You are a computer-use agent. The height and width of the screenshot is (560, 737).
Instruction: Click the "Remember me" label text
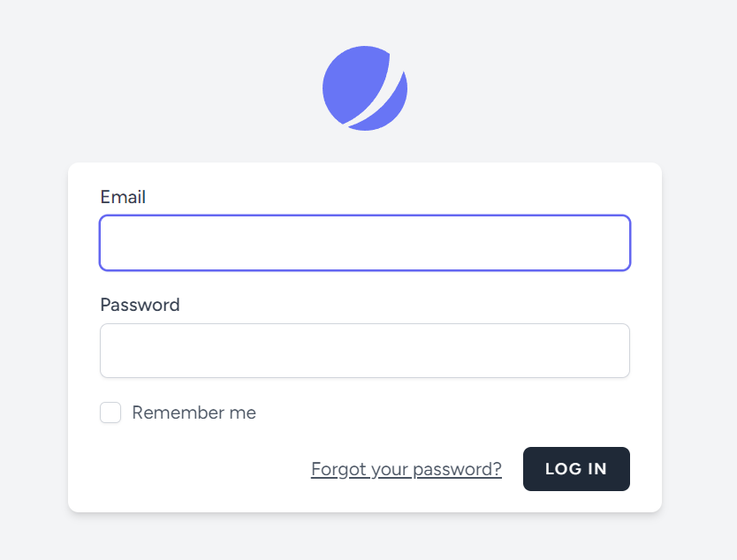point(194,412)
